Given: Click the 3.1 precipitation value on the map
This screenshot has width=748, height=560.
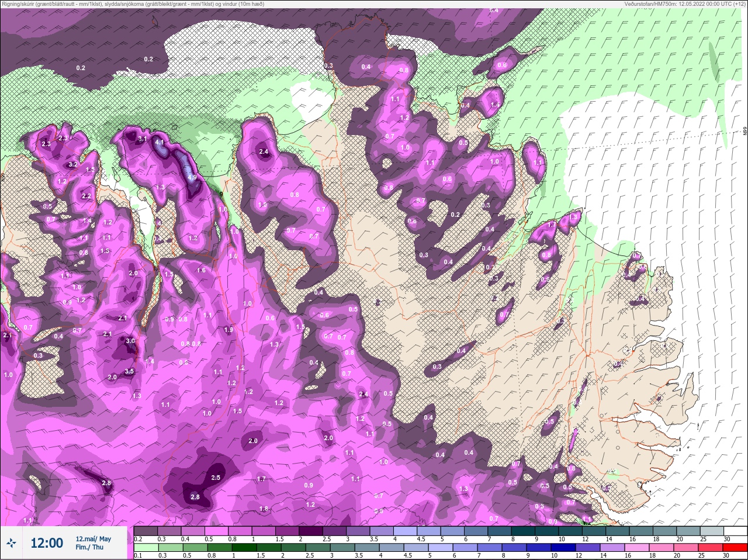Looking at the screenshot, I should coord(142,139).
